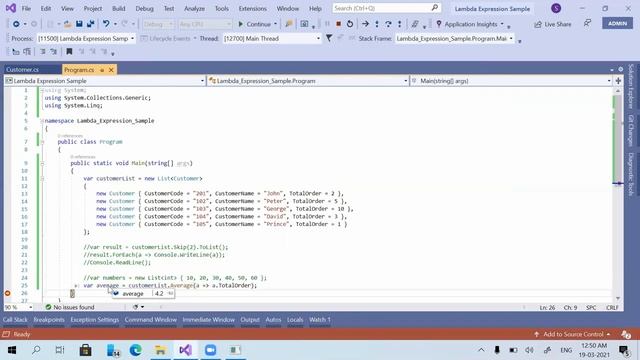Screen dimensions: 640x360
Task: Click Show Next Statement arrow icon
Action: (x=365, y=24)
